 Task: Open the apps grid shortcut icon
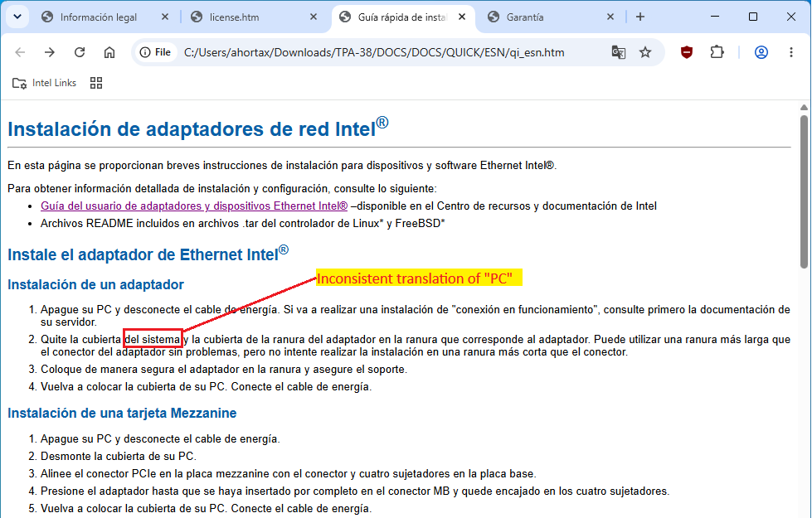96,83
